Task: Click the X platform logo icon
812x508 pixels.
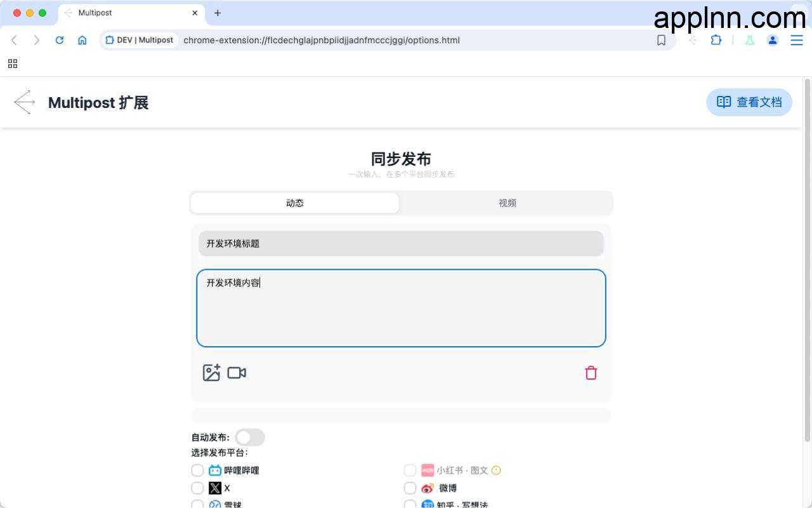Action: coord(215,488)
